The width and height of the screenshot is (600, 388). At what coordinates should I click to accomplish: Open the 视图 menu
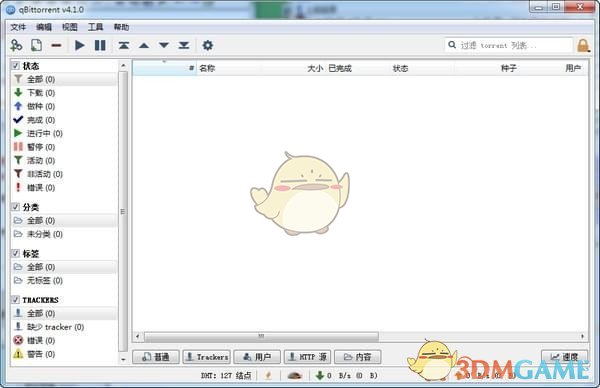pos(70,27)
